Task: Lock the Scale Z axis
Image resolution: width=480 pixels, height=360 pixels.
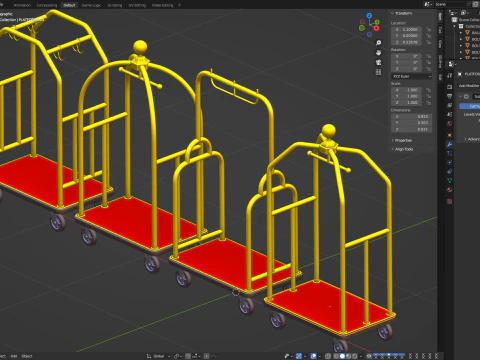Action: point(429,103)
